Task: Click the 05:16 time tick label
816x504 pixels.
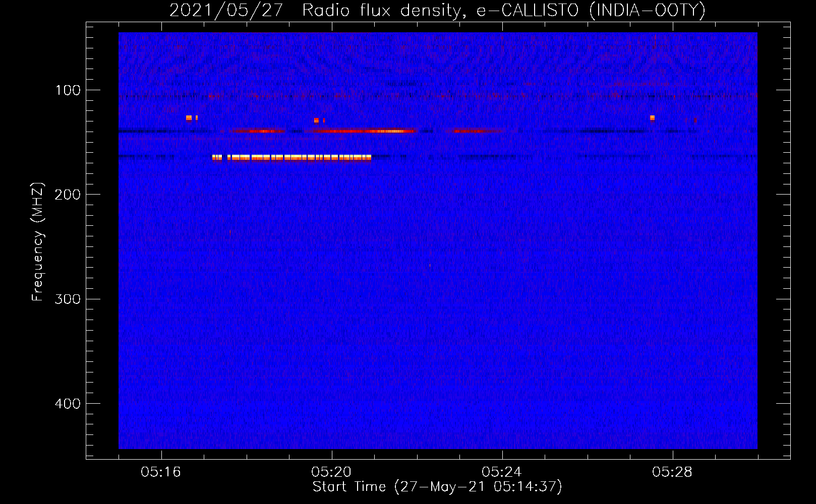Action: [161, 472]
